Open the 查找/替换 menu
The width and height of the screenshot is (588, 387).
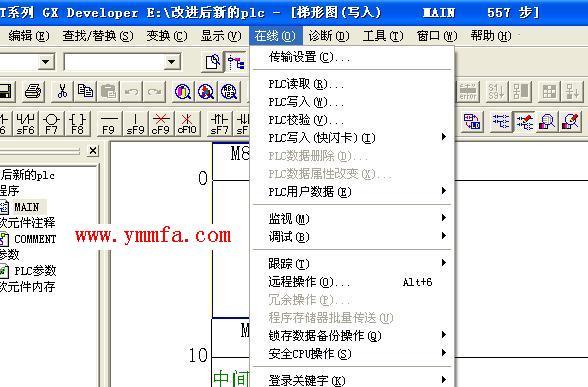coord(98,36)
